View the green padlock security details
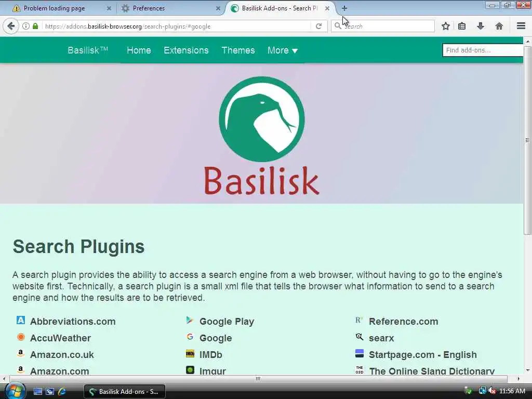Screen dimensions: 532x399 point(35,26)
